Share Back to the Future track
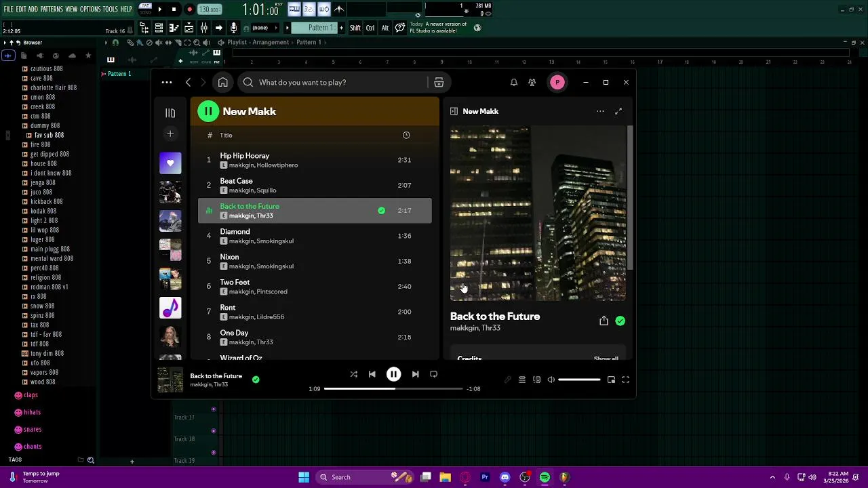The image size is (868, 488). [x=604, y=321]
